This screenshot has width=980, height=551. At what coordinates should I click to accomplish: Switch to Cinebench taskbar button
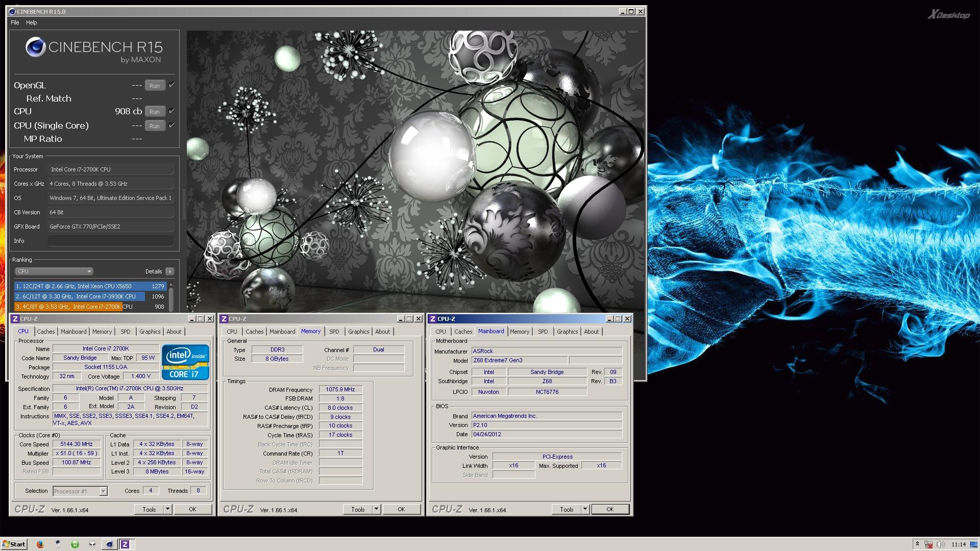click(109, 544)
